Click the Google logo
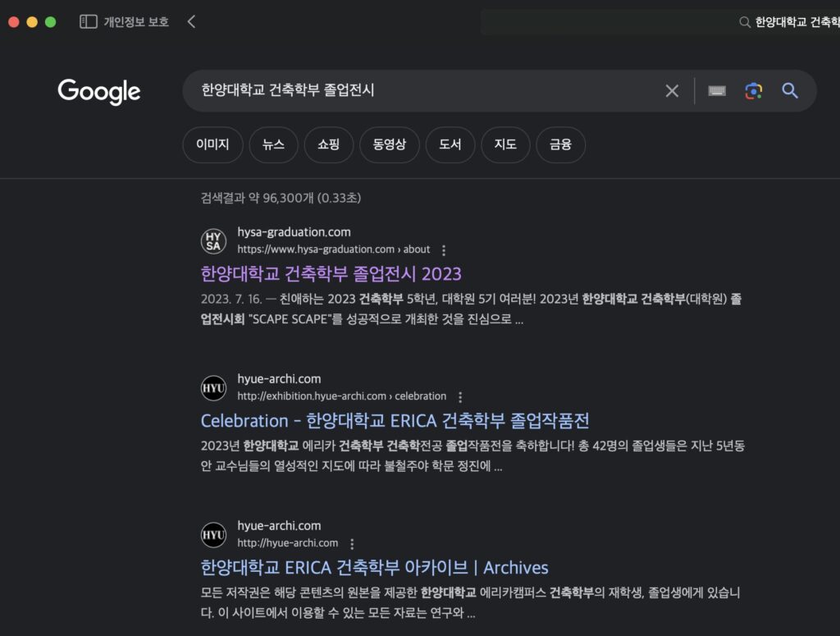 click(99, 91)
